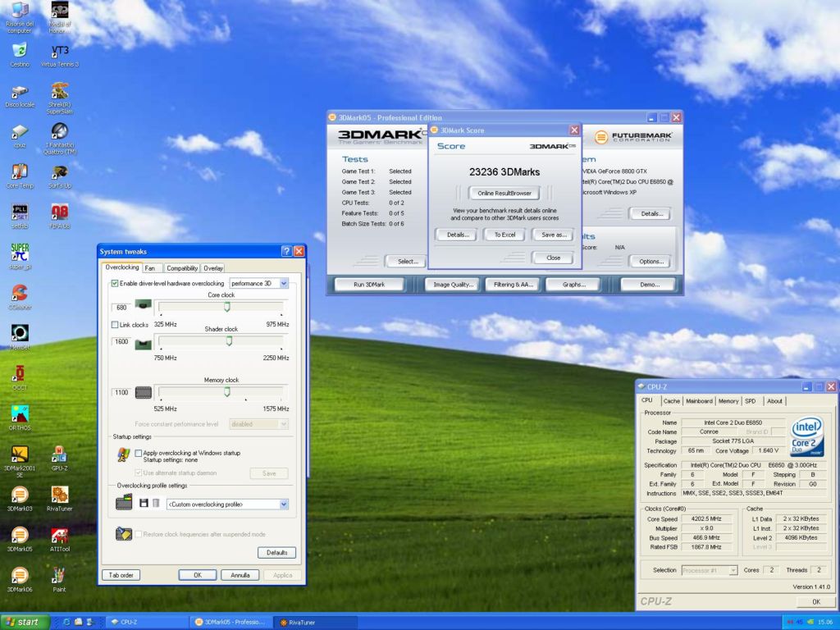Click Details button in 3DMark Score dialog
840x630 pixels.
(457, 235)
